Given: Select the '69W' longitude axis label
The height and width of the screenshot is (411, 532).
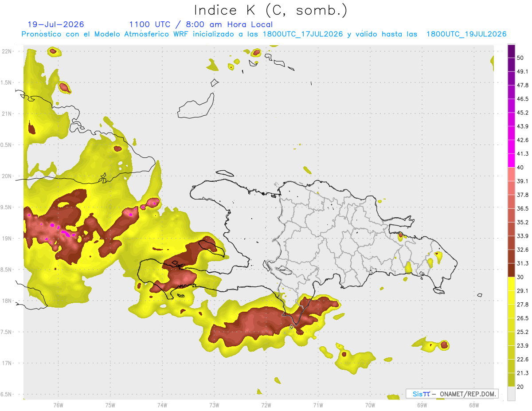Looking at the screenshot, I should coord(422,406).
